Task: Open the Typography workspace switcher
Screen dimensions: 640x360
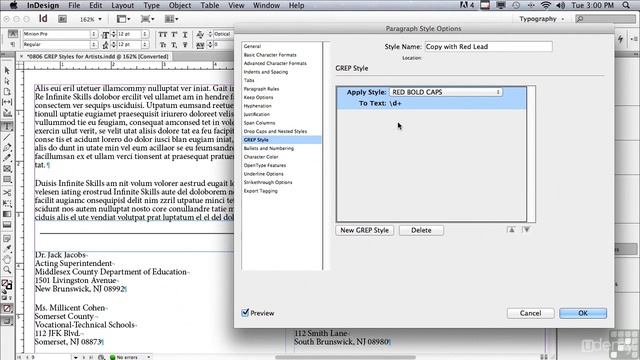Action: point(542,19)
